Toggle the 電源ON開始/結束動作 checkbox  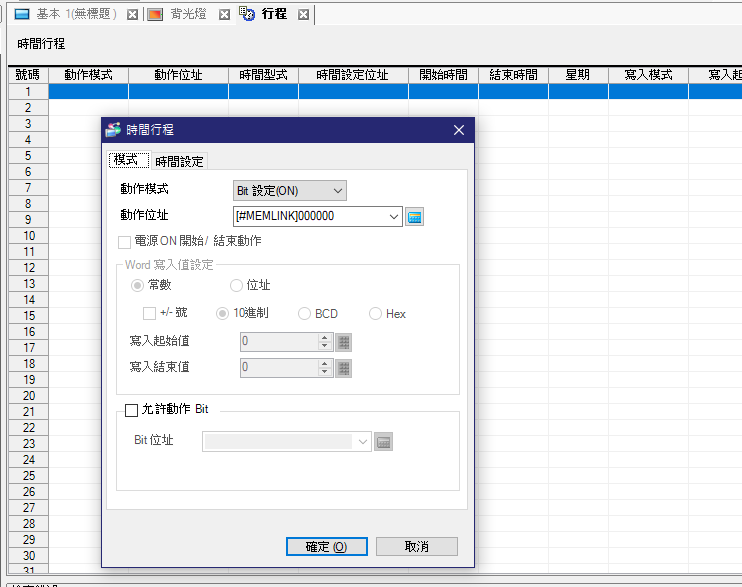(125, 241)
